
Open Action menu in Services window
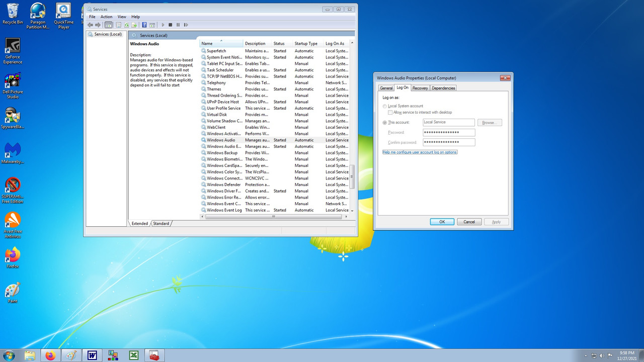click(x=106, y=17)
